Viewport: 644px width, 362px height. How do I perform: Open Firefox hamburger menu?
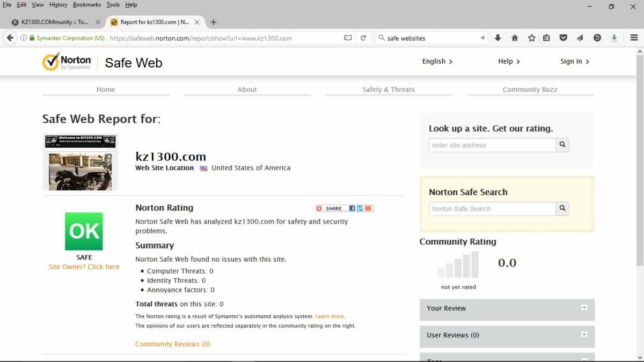pyautogui.click(x=634, y=38)
